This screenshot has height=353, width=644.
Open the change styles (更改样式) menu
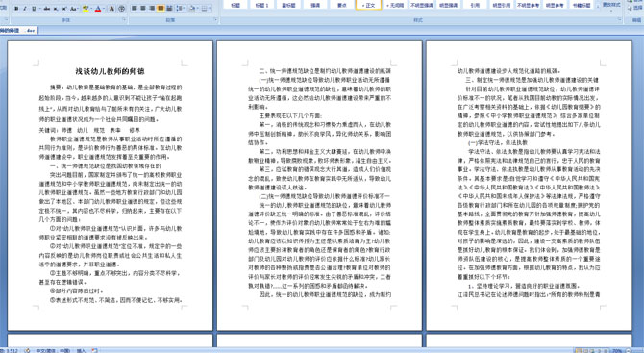(x=611, y=6)
